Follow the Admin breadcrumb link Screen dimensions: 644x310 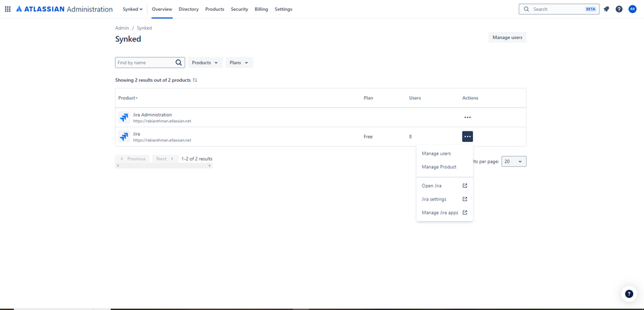pos(122,28)
